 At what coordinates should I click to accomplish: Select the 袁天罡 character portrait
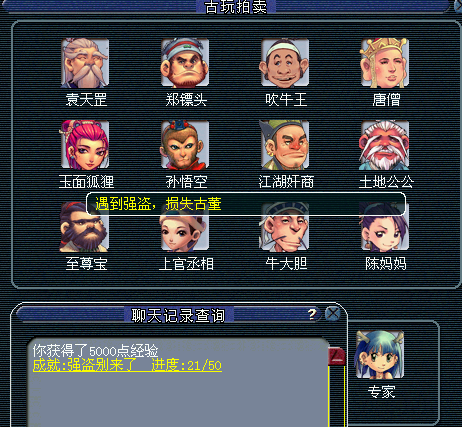pyautogui.click(x=85, y=63)
